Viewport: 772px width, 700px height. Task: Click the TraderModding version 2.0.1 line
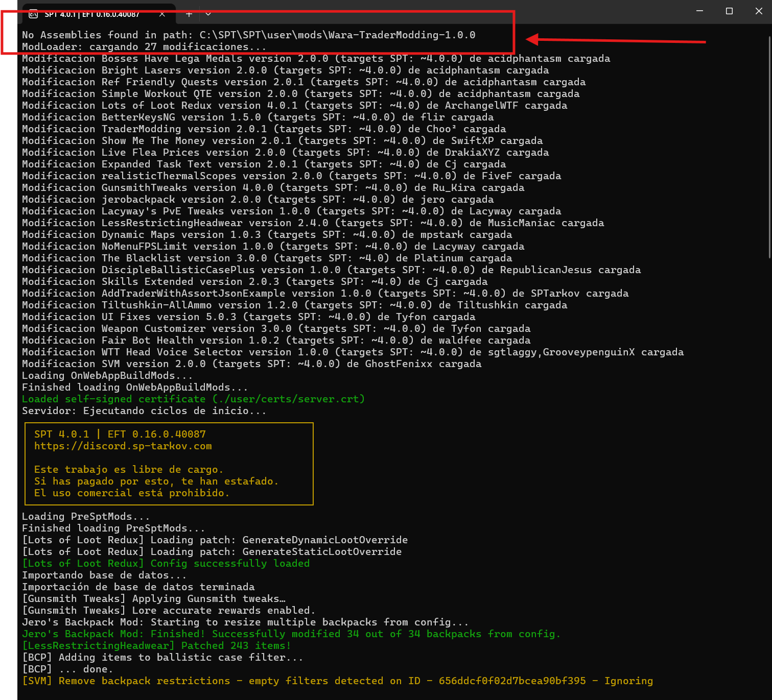tap(264, 129)
